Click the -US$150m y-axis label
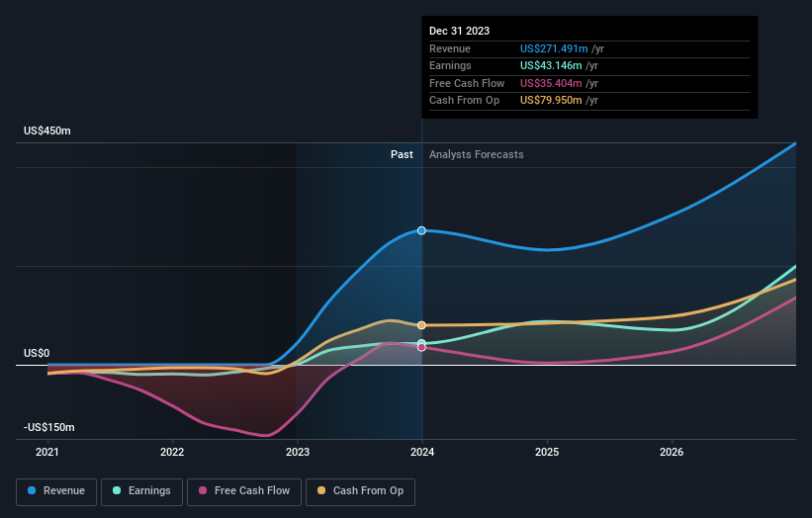 coord(49,427)
